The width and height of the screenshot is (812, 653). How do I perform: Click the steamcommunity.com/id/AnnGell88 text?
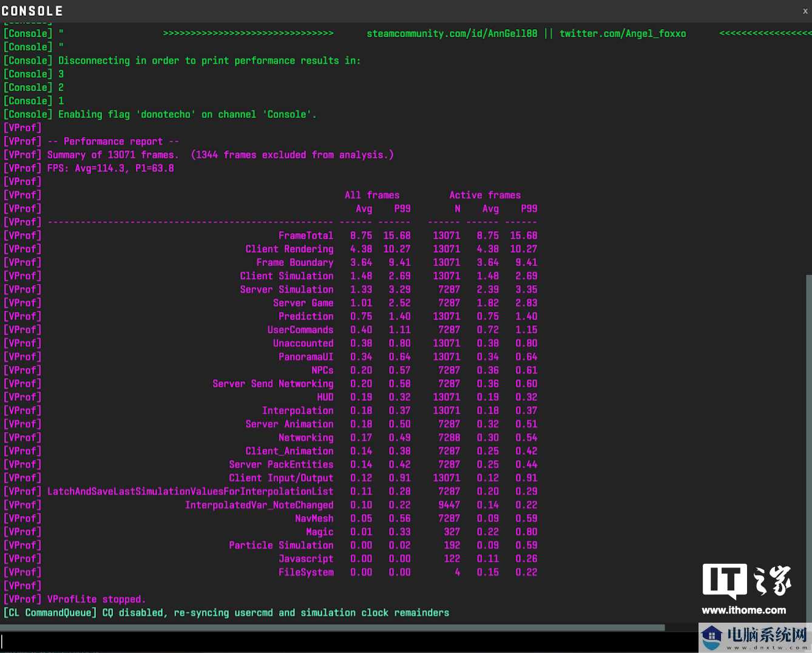452,34
